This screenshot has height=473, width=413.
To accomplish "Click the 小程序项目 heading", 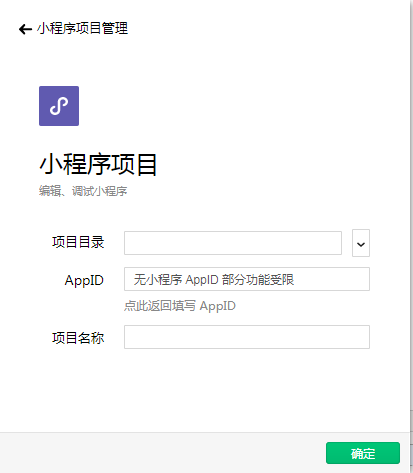I will pyautogui.click(x=98, y=164).
